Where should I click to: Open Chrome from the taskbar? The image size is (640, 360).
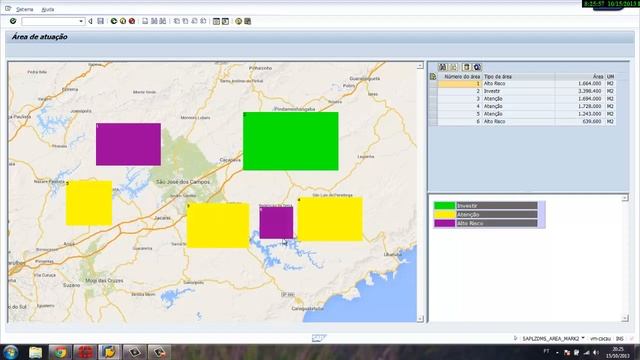60,352
